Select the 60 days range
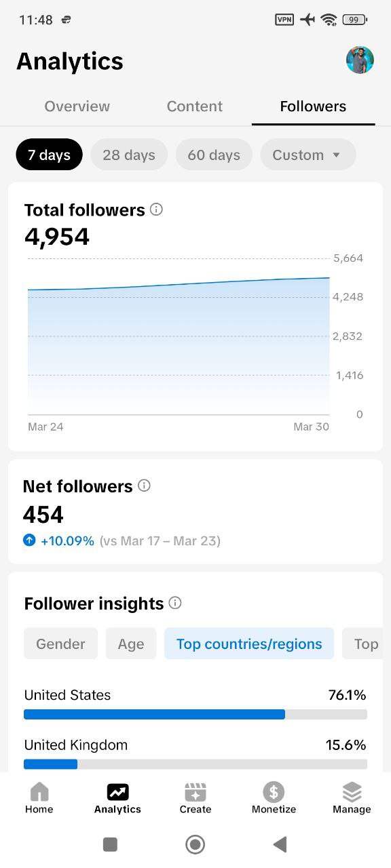This screenshot has height=868, width=391. (214, 155)
